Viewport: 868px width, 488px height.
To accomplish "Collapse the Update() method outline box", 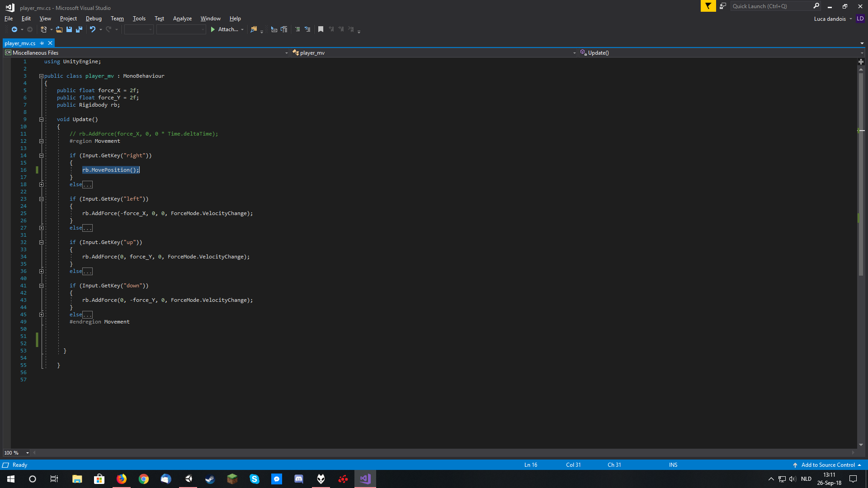I will 41,120.
